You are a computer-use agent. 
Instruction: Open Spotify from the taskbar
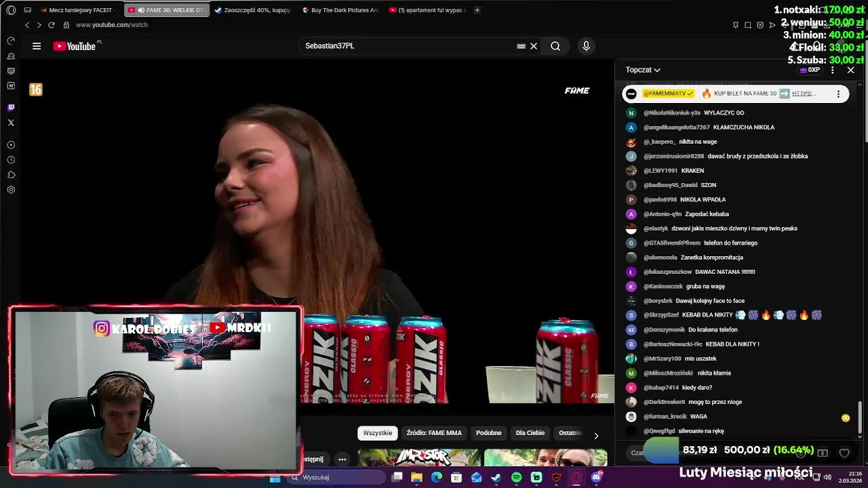[517, 477]
